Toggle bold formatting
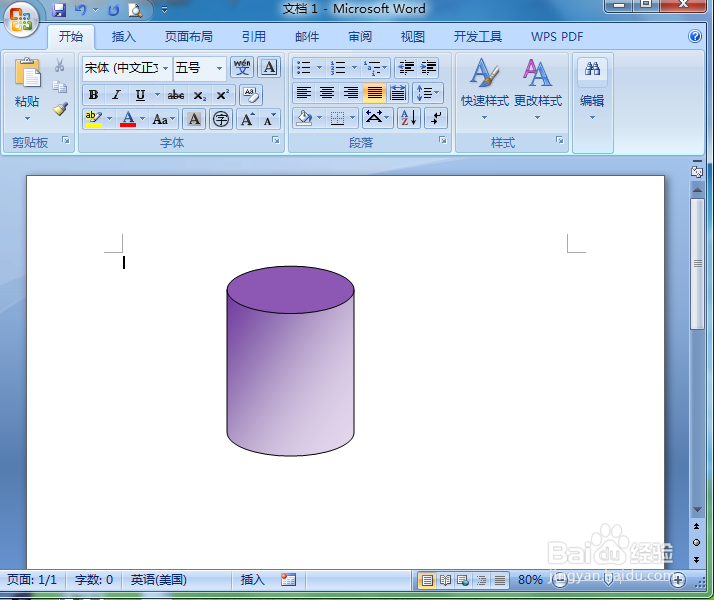The height and width of the screenshot is (600, 714). point(93,95)
